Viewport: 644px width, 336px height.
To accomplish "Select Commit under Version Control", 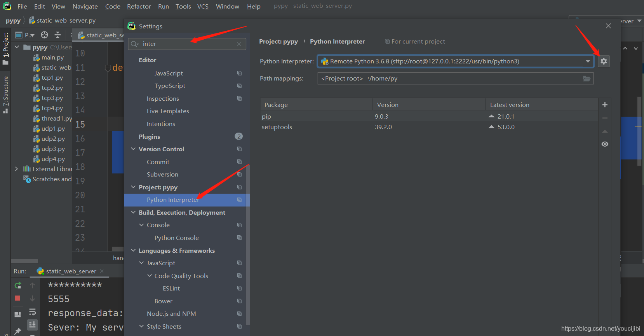I will point(158,162).
